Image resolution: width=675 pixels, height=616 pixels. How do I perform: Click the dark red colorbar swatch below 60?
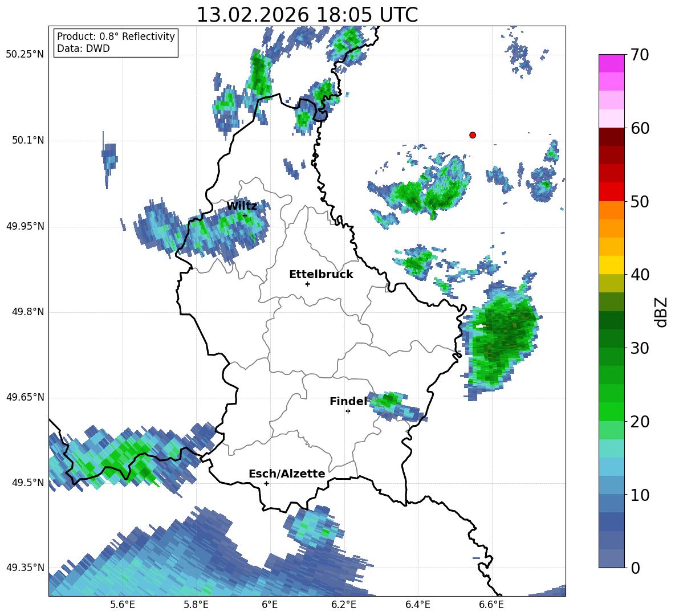[611, 137]
